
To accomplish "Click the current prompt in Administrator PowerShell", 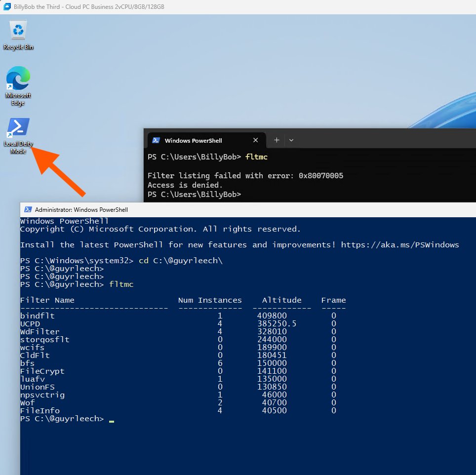I will (62, 419).
